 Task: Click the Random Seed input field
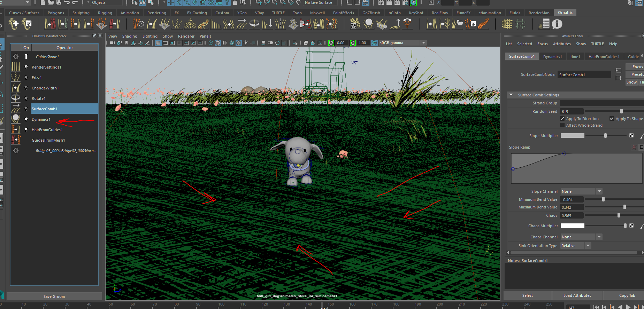tap(572, 112)
